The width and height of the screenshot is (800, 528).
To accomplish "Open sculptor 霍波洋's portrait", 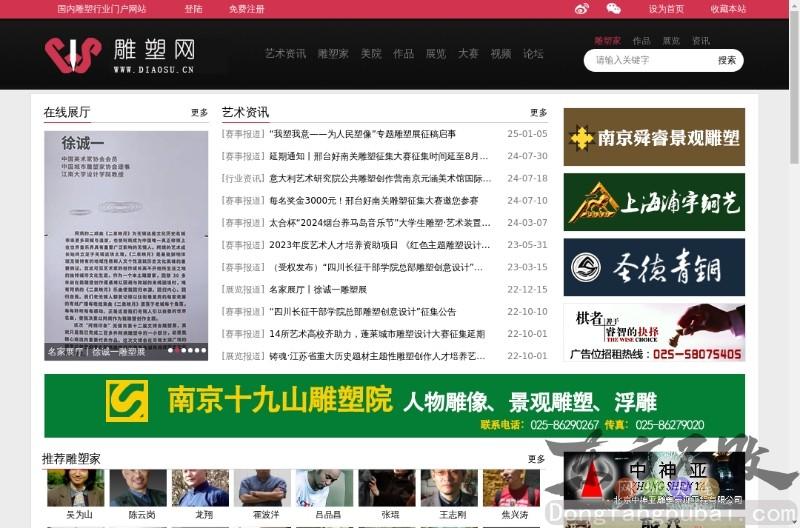I will click(262, 488).
